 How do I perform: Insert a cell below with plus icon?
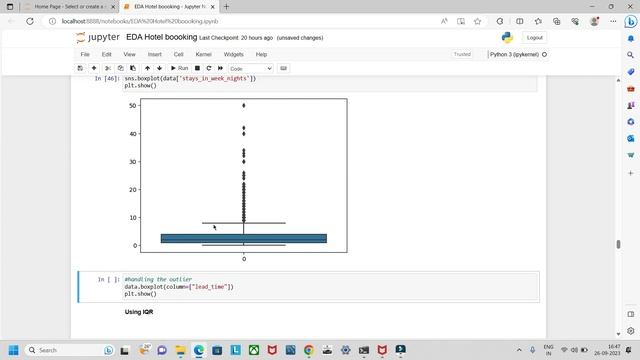(x=94, y=68)
